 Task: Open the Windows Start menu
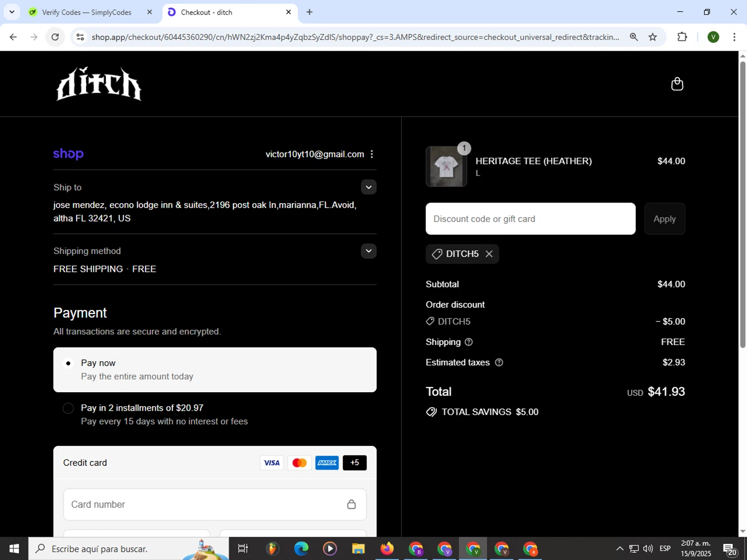[x=14, y=549]
